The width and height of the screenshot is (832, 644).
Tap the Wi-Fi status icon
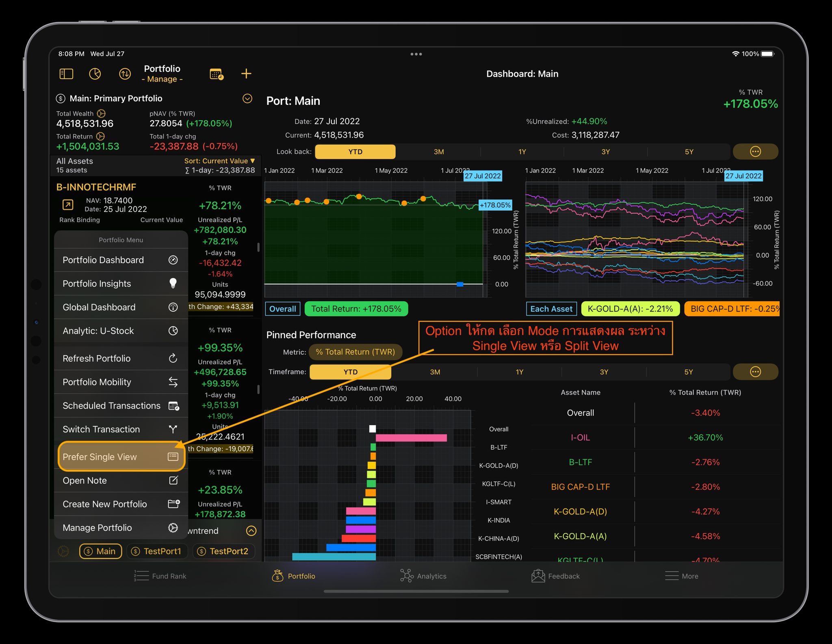(x=735, y=54)
